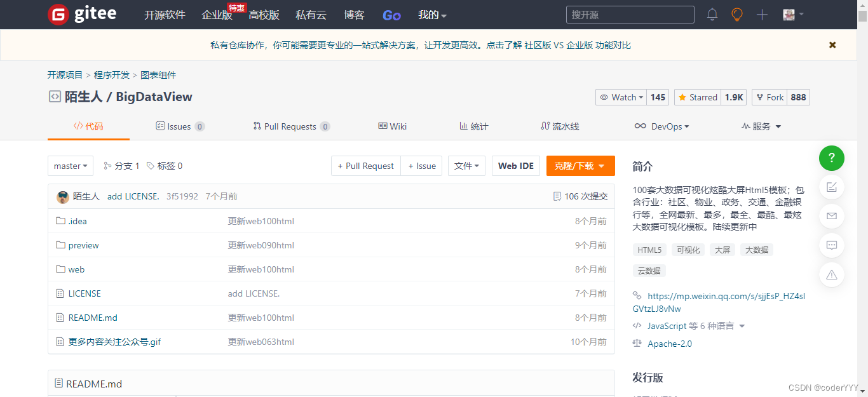Open notifications bell icon
The image size is (868, 397).
point(712,15)
